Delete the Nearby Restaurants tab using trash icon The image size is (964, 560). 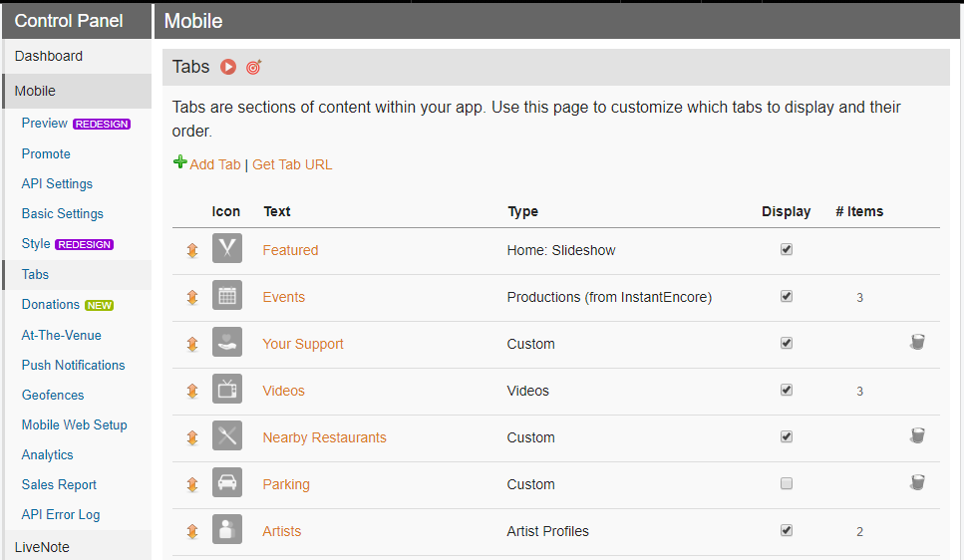click(x=917, y=435)
